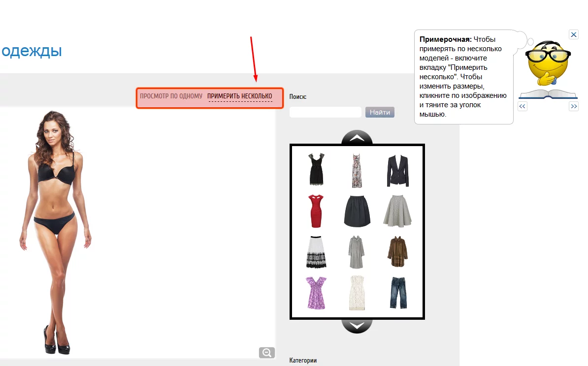Go to next hint with >> button
Viewport: 588px width, 366px height.
point(573,106)
